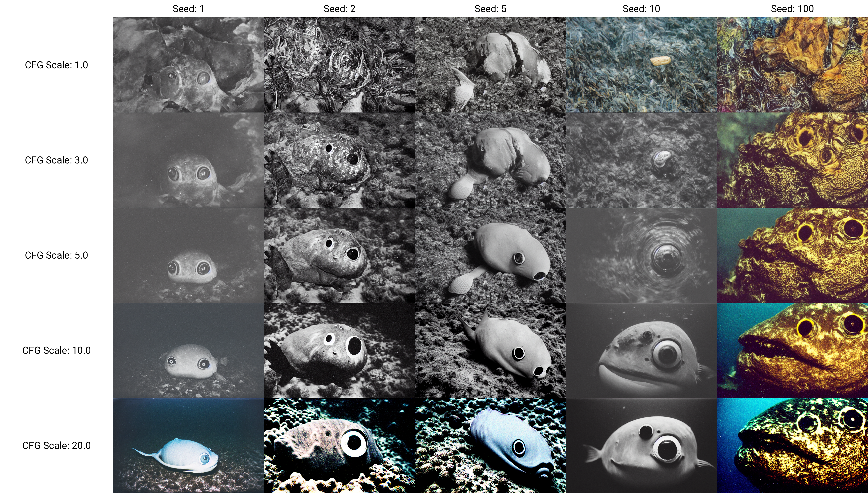
Task: Select the Seed 100, CFG 20.0 image
Action: tap(792, 445)
